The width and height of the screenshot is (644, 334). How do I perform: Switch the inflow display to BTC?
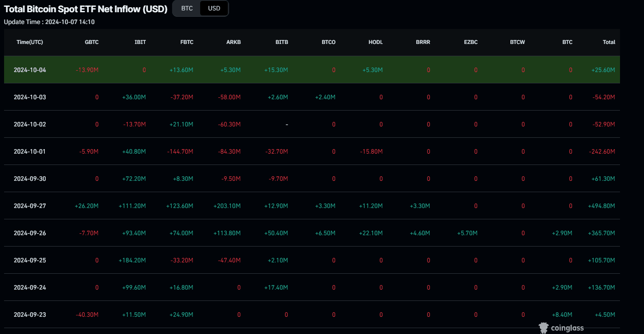pos(187,8)
